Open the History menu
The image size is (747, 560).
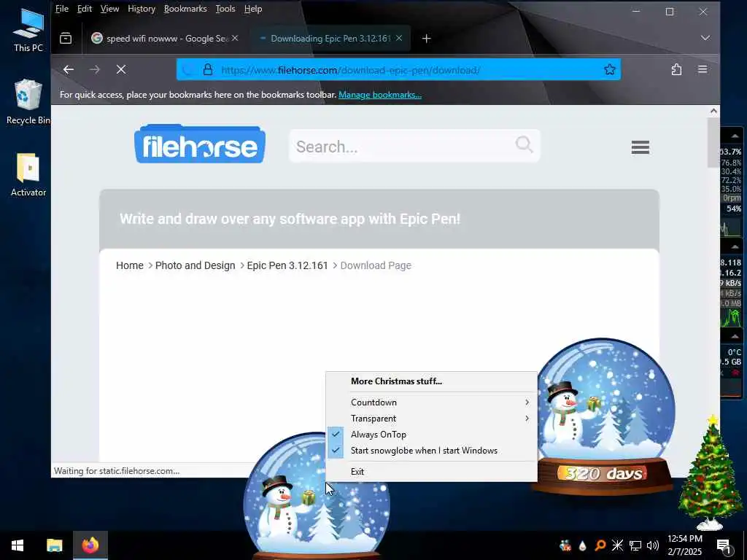[142, 9]
